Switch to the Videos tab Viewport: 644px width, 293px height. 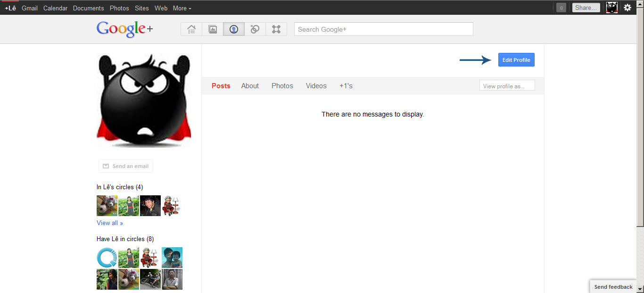pyautogui.click(x=316, y=86)
